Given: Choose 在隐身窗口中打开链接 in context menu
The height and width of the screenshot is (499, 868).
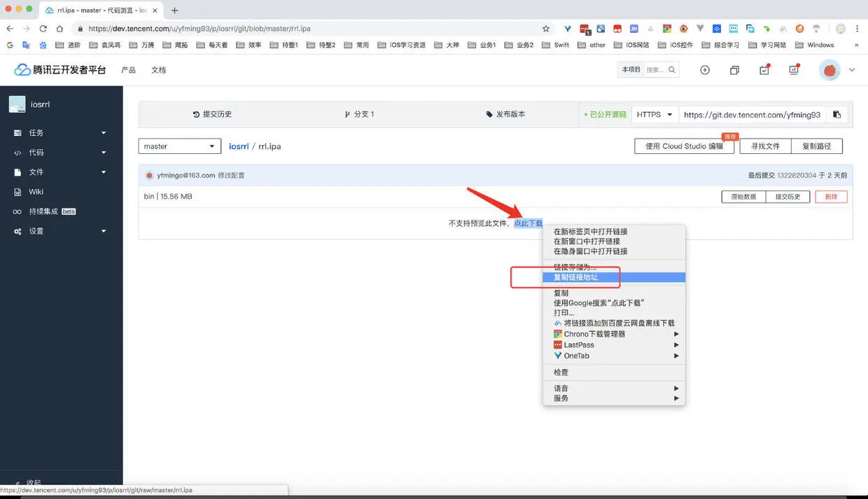Looking at the screenshot, I should (x=614, y=251).
